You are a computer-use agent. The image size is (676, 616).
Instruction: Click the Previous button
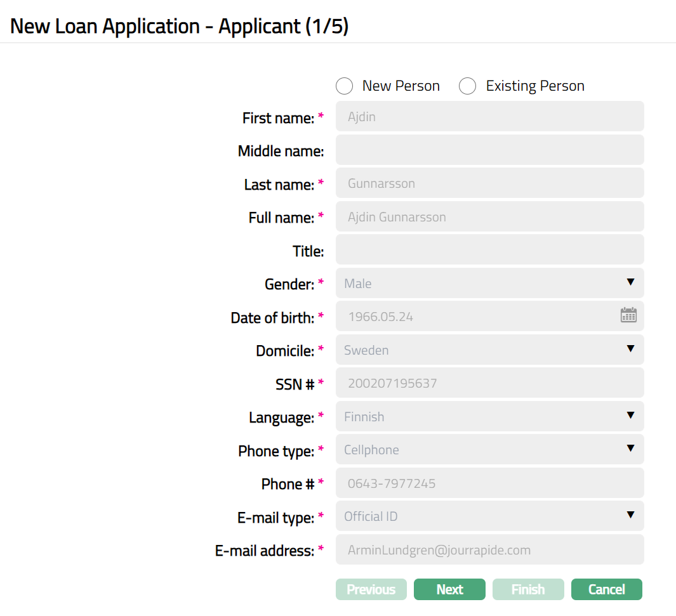coord(371,589)
